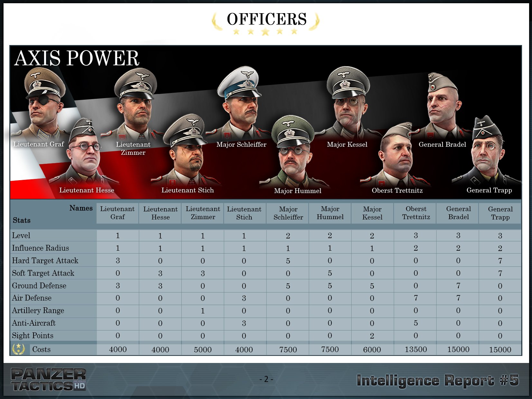The image size is (532, 399).
Task: Click Major Schleiffer's Hard Target Attack 5
Action: tap(288, 261)
